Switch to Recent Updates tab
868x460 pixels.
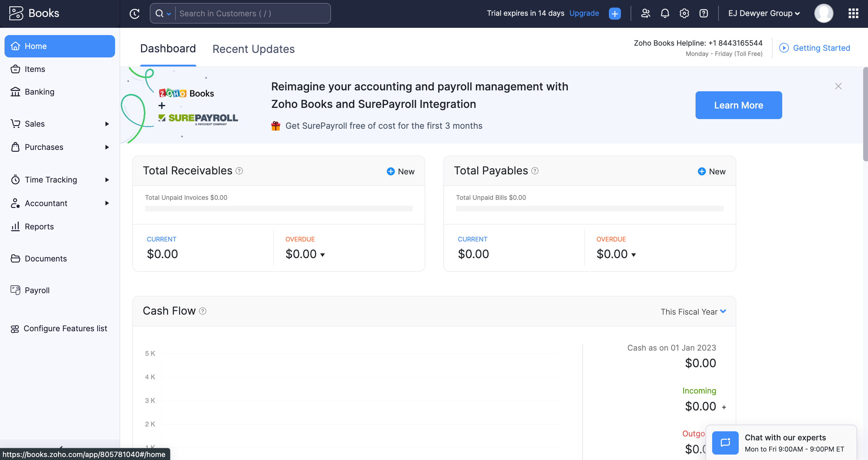pyautogui.click(x=253, y=49)
